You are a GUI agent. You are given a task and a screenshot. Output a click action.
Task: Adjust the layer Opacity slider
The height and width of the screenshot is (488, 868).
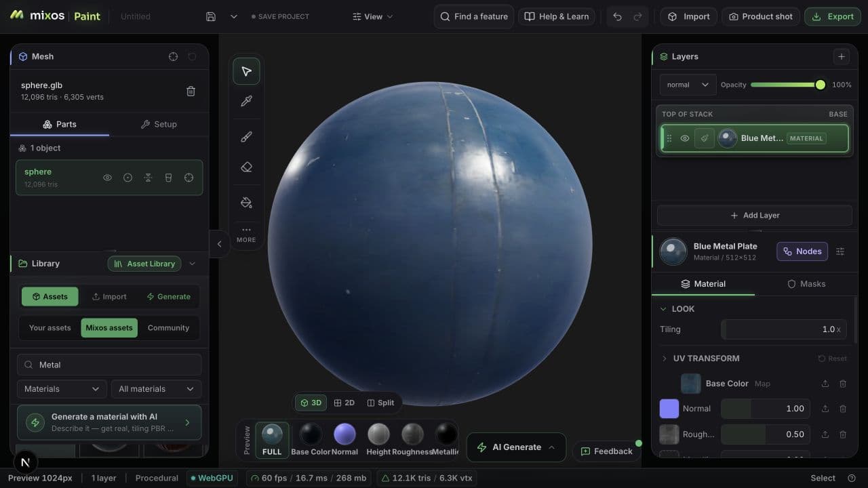click(x=788, y=85)
